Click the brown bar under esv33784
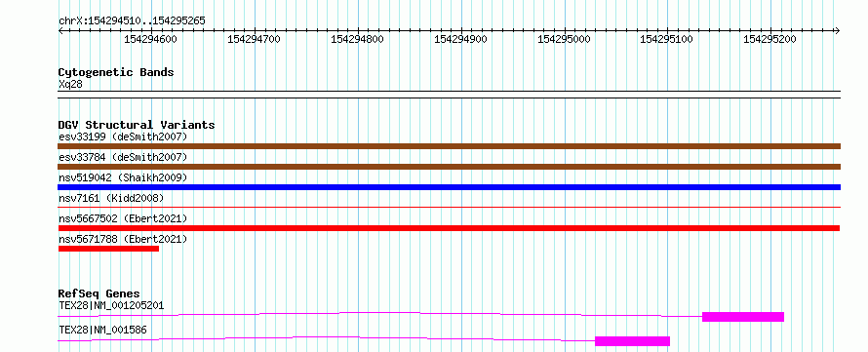 click(449, 167)
